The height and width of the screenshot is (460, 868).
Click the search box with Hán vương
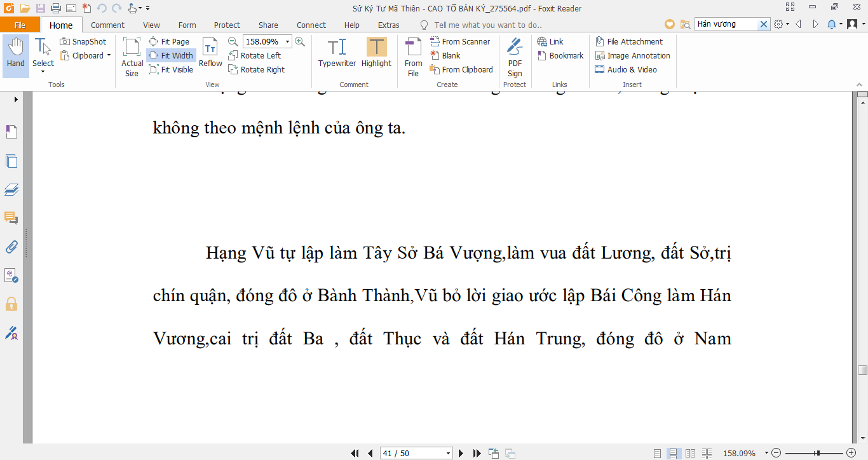727,24
